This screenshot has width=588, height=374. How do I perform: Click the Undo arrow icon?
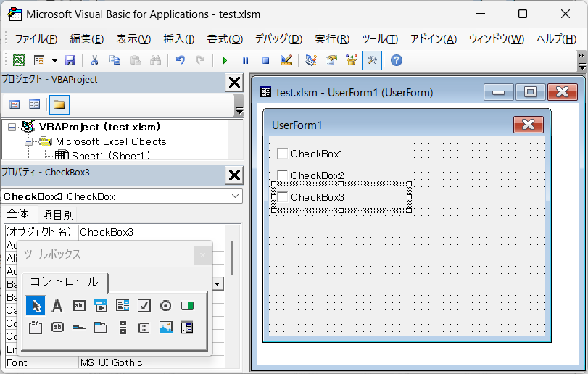click(x=181, y=60)
